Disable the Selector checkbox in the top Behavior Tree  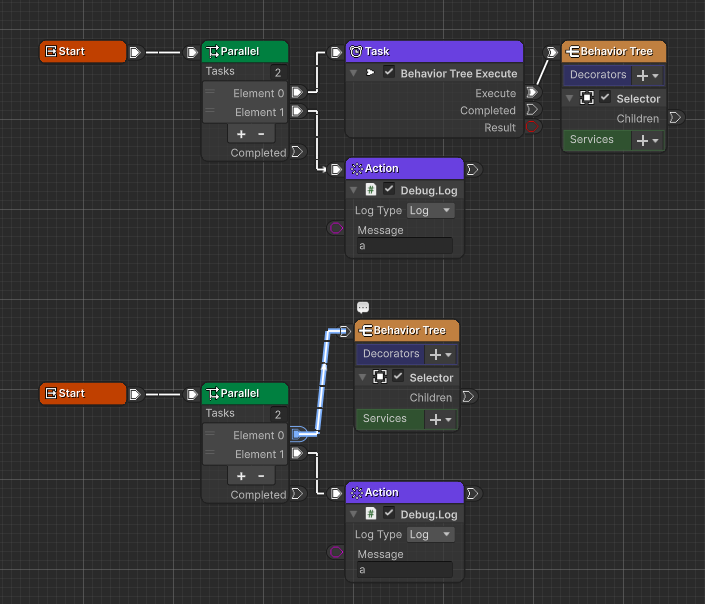click(x=605, y=98)
